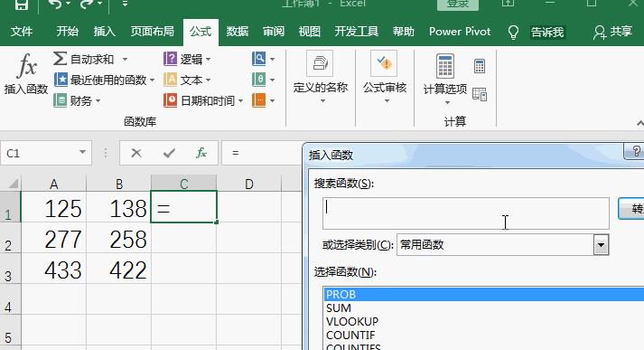Switch to the Page Layout tab

click(152, 32)
